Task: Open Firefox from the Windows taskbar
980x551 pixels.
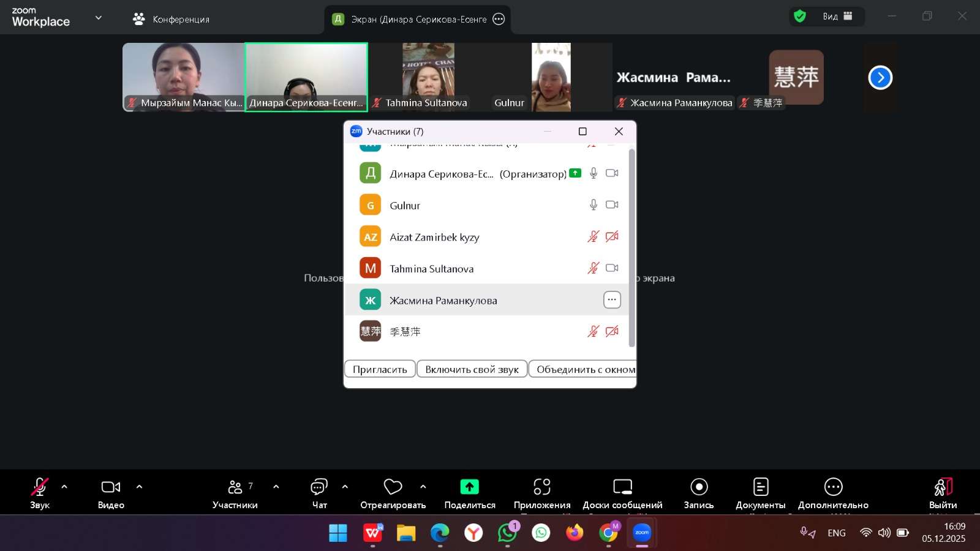Action: coord(575,533)
